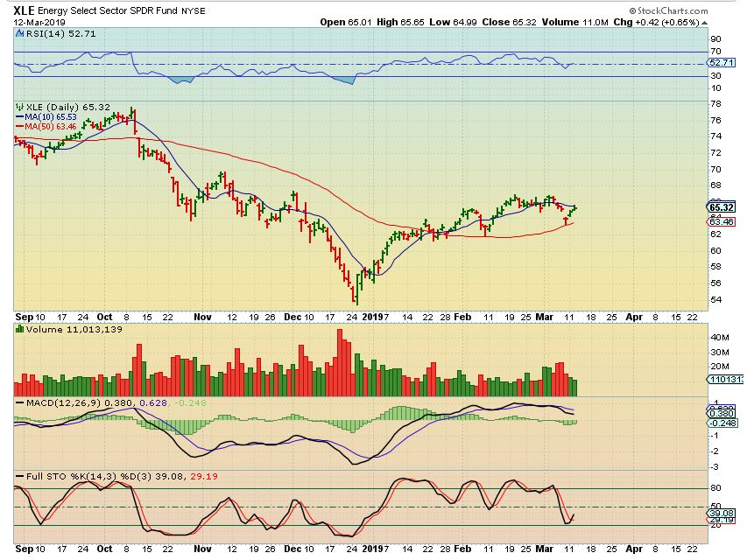This screenshot has height=560, width=747.
Task: Click the 0.628 MACD signal value
Action: (153, 402)
